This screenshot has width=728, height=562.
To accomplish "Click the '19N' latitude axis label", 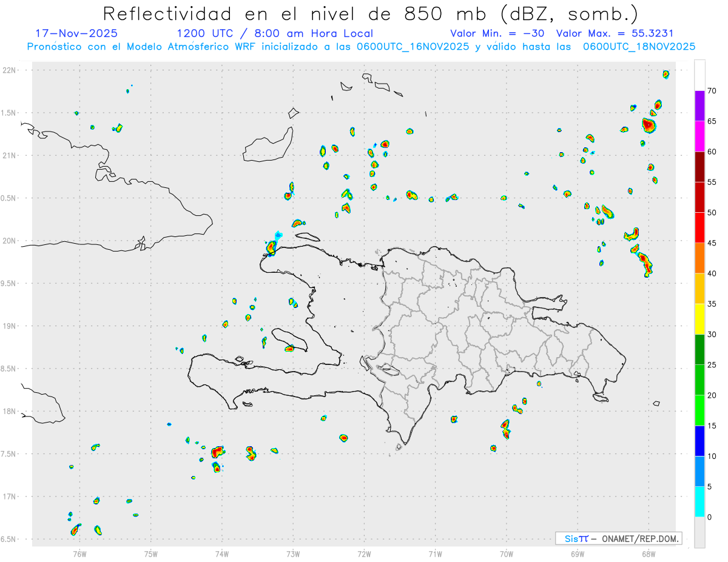I will 10,326.
